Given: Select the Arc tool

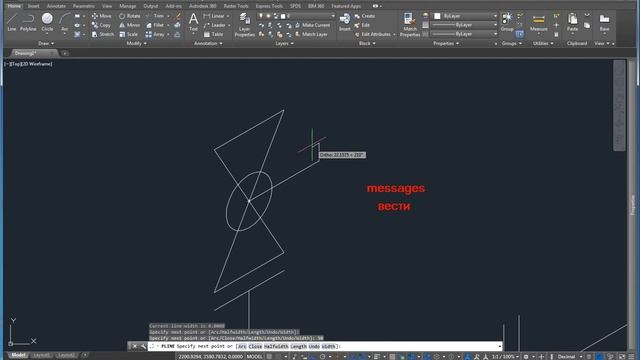Looking at the screenshot, I should click(64, 22).
